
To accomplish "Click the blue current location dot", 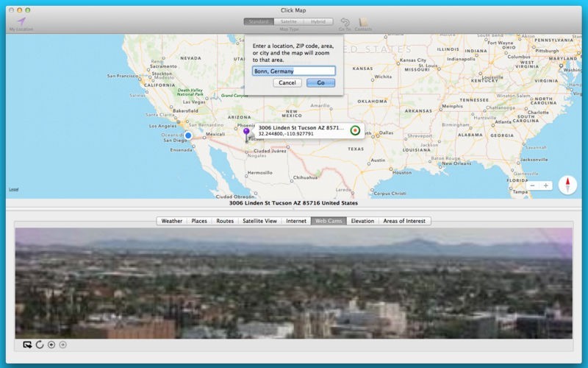I will coord(188,135).
